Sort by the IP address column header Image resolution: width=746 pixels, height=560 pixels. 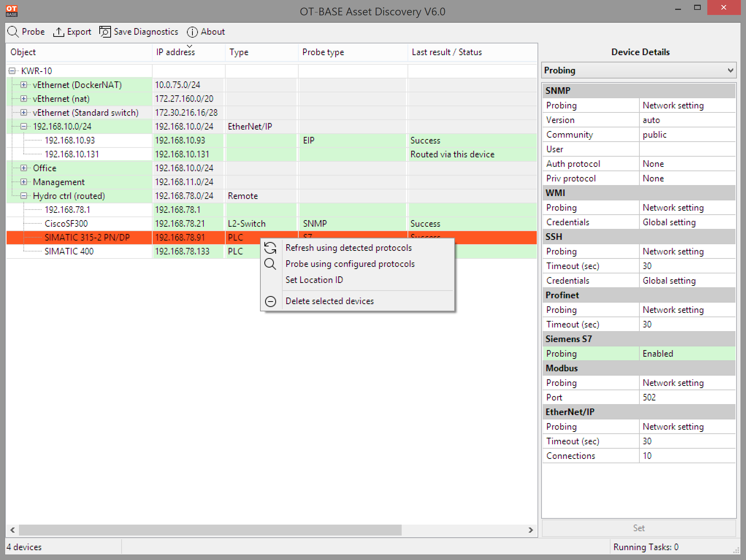(189, 52)
